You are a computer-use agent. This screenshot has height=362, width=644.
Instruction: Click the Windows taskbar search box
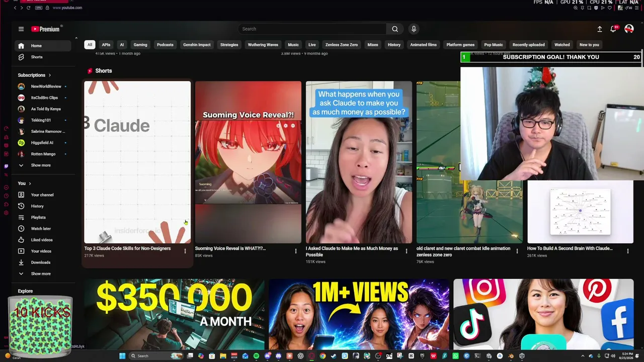click(155, 356)
